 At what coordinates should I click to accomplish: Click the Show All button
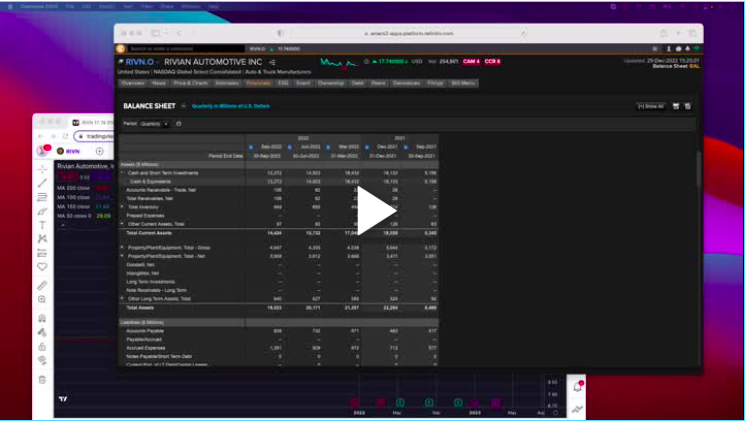coord(651,106)
